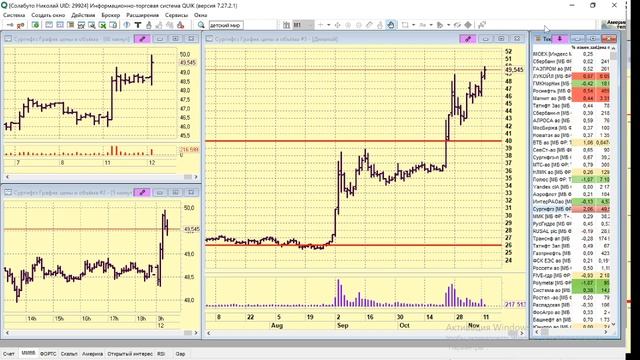The height and width of the screenshot is (360, 640).
Task: Click the red horizontal line at level 26
Action: (353, 245)
